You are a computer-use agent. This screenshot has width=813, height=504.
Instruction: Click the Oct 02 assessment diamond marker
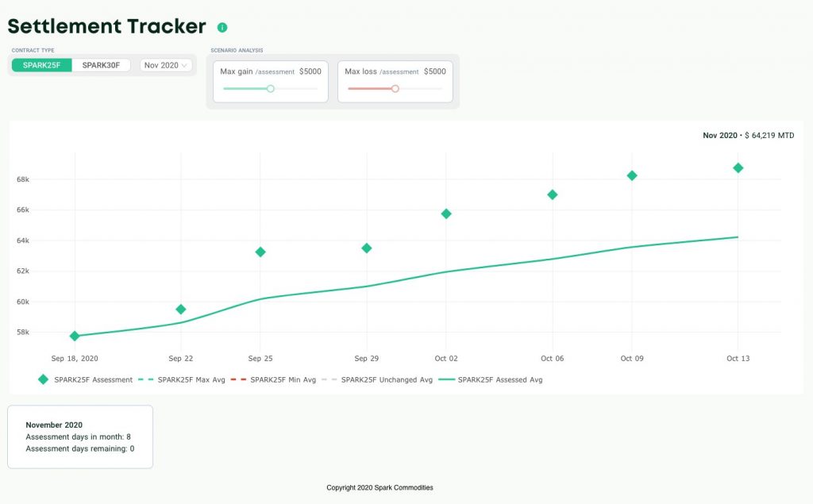coord(446,214)
